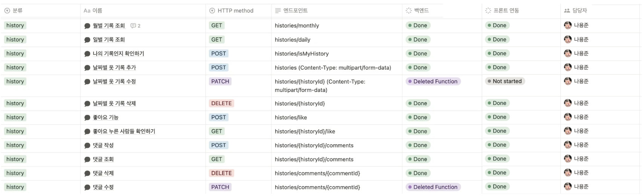
Task: Click status spinner icon in 백엔드 header
Action: pos(409,11)
